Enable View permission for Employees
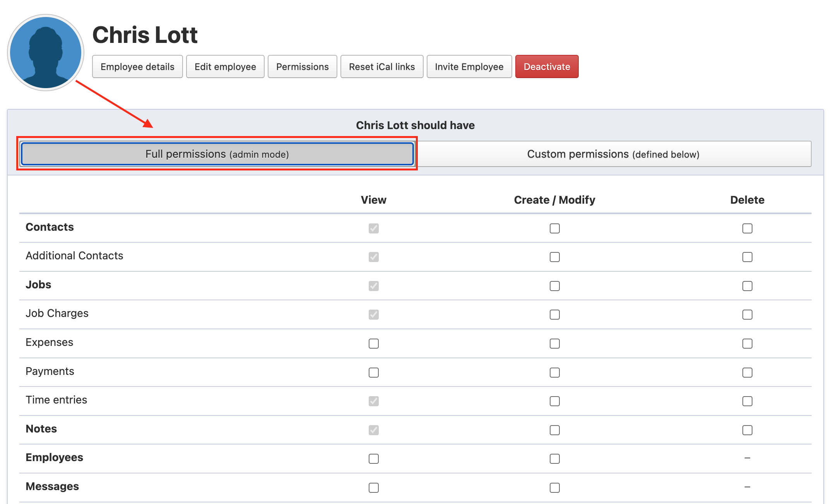This screenshot has height=504, width=831. 373,459
